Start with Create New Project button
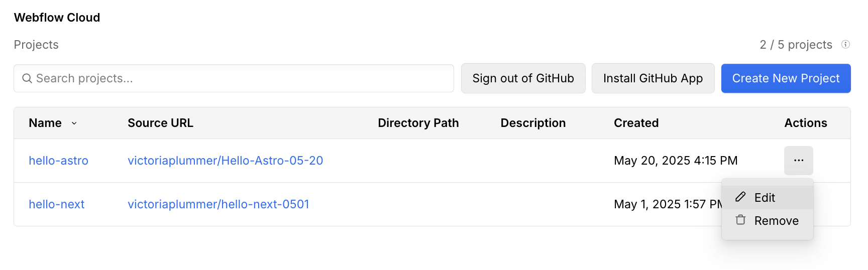Viewport: 868px width, 270px height. coord(786,78)
